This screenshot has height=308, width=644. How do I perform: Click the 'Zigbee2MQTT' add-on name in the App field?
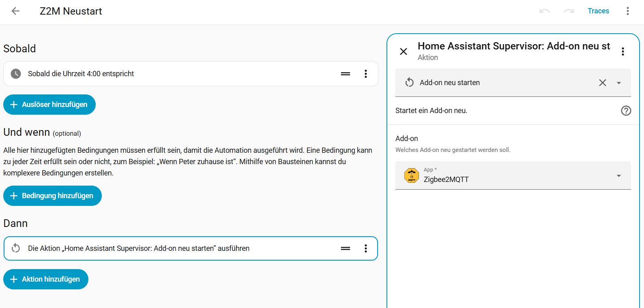[446, 180]
